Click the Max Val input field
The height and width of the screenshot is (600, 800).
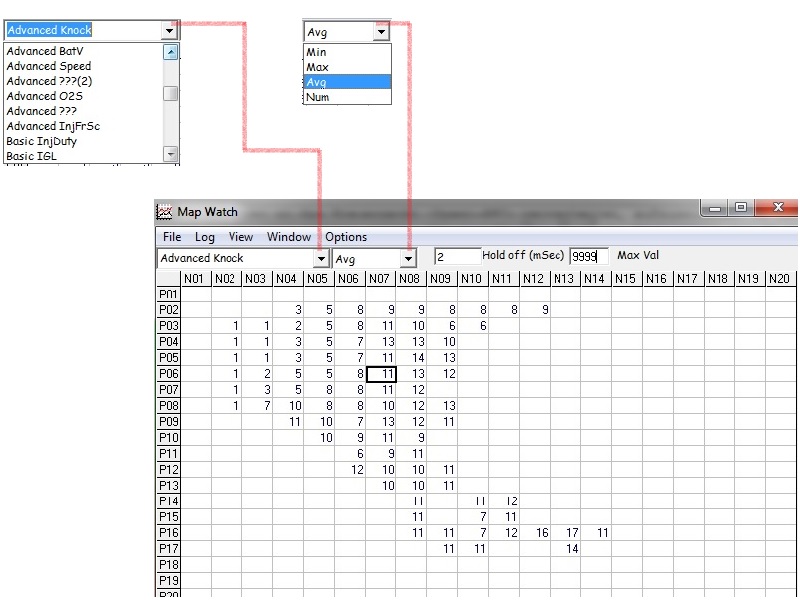588,257
